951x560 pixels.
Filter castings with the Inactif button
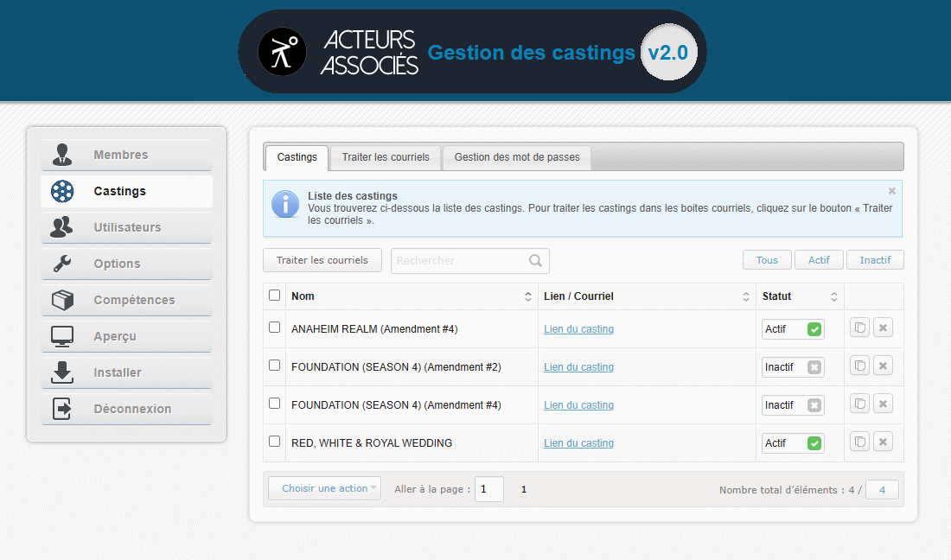(x=875, y=259)
